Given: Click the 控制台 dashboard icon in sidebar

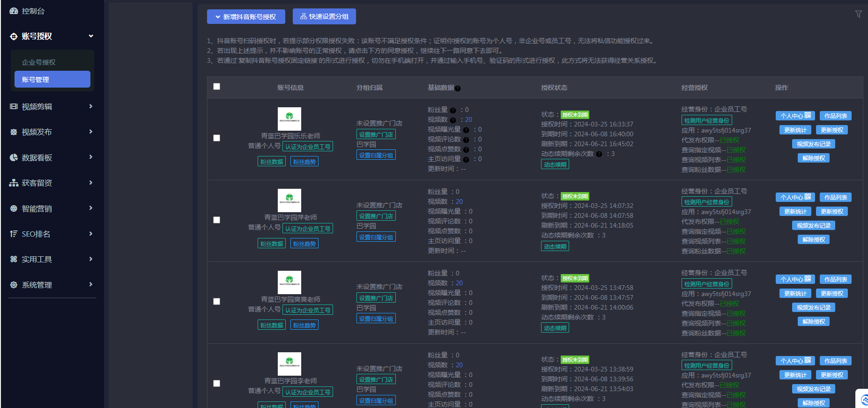Looking at the screenshot, I should point(14,11).
